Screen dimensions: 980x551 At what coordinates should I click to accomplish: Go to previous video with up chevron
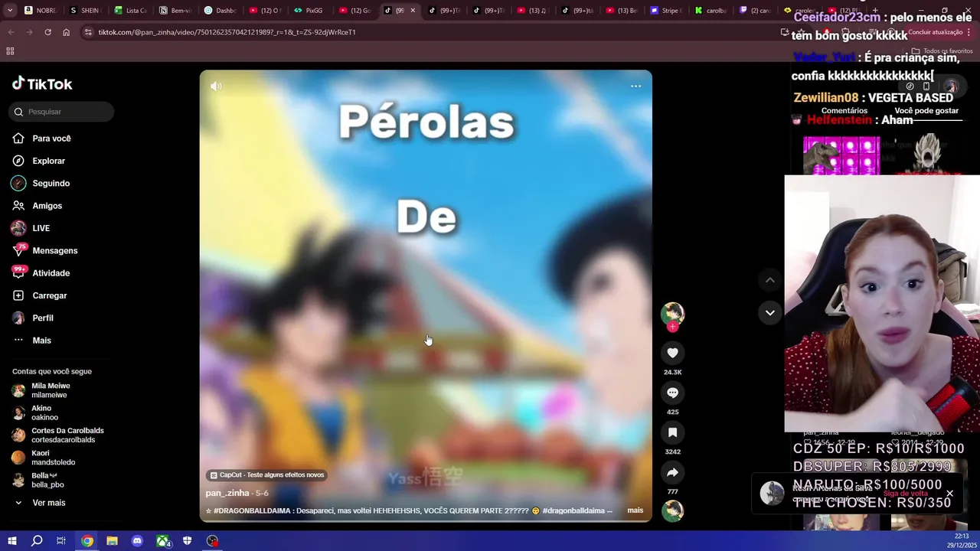770,280
